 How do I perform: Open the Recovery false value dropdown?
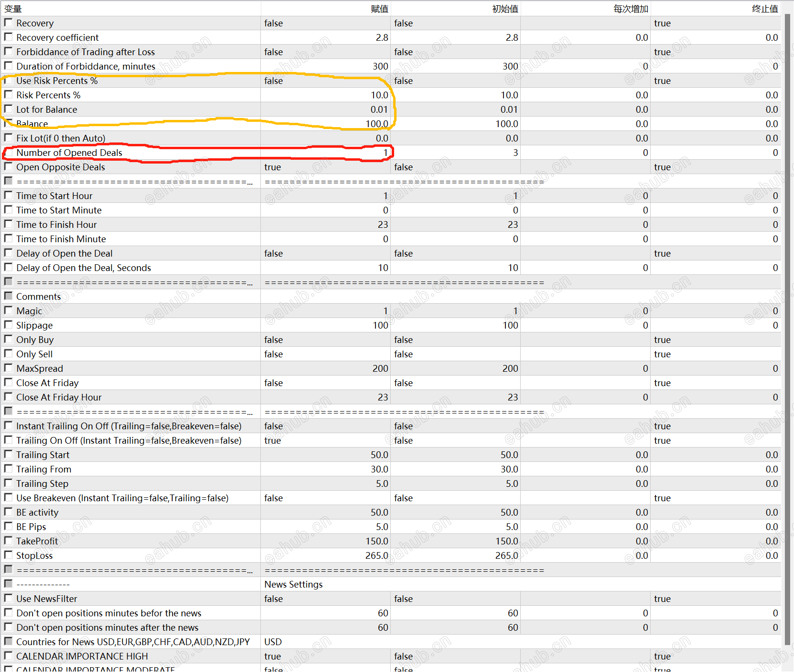tap(326, 23)
